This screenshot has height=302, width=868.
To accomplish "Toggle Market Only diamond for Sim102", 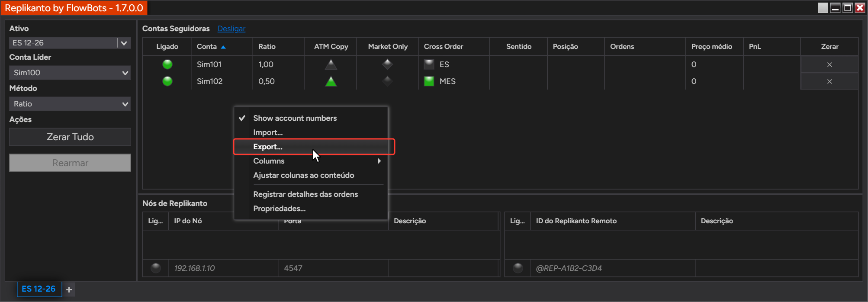I will [x=387, y=81].
